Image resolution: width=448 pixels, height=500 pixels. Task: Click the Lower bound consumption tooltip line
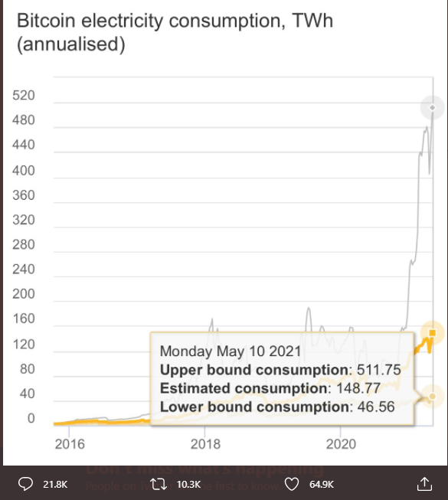(277, 407)
